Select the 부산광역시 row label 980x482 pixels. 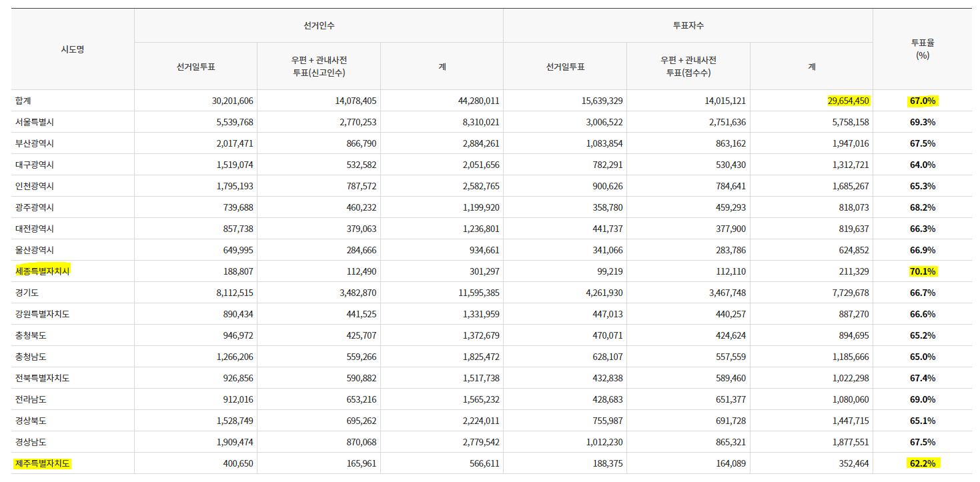35,143
